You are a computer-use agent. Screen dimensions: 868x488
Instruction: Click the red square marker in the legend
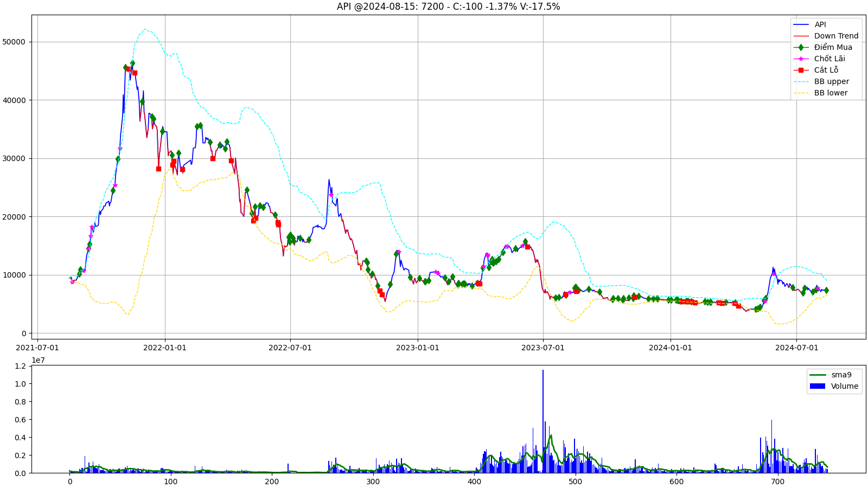(x=801, y=70)
